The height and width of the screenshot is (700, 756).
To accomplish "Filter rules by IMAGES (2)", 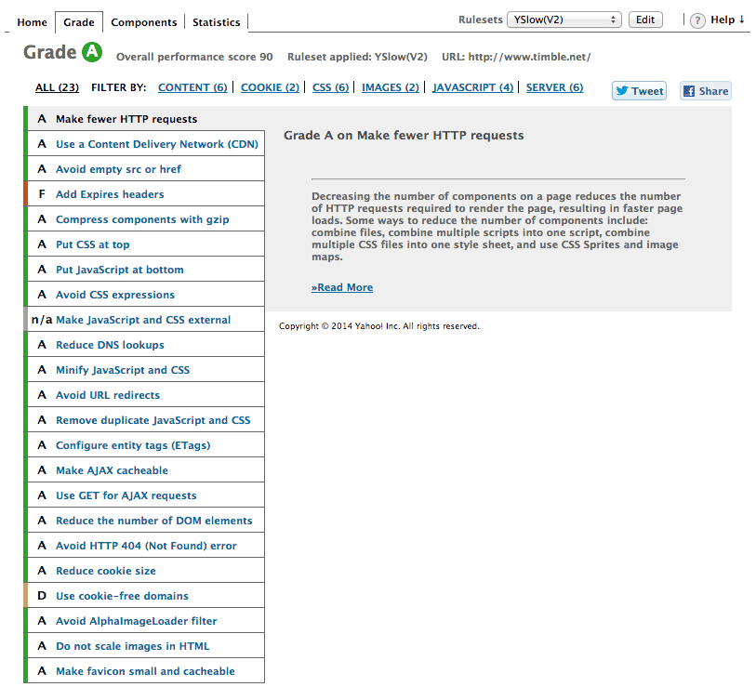I will pyautogui.click(x=391, y=87).
